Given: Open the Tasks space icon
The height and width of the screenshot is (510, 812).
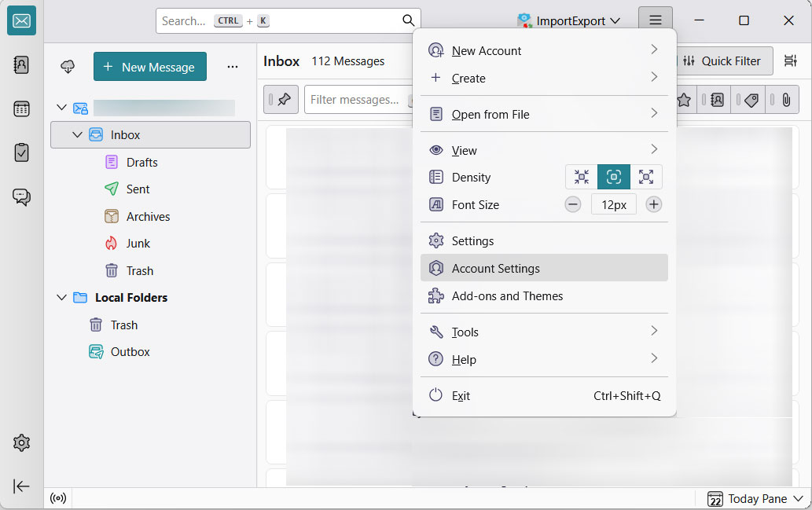Looking at the screenshot, I should coord(21,152).
